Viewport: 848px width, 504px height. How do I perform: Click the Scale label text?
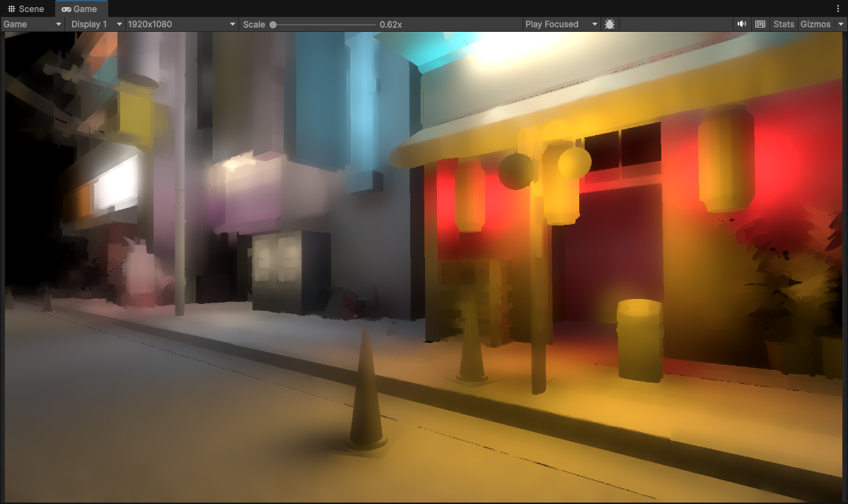coord(254,24)
